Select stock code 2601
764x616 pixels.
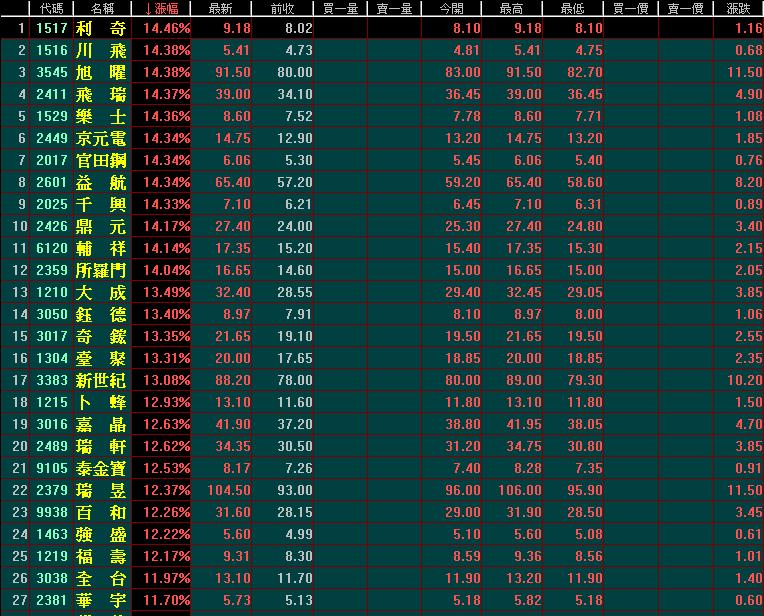click(52, 182)
